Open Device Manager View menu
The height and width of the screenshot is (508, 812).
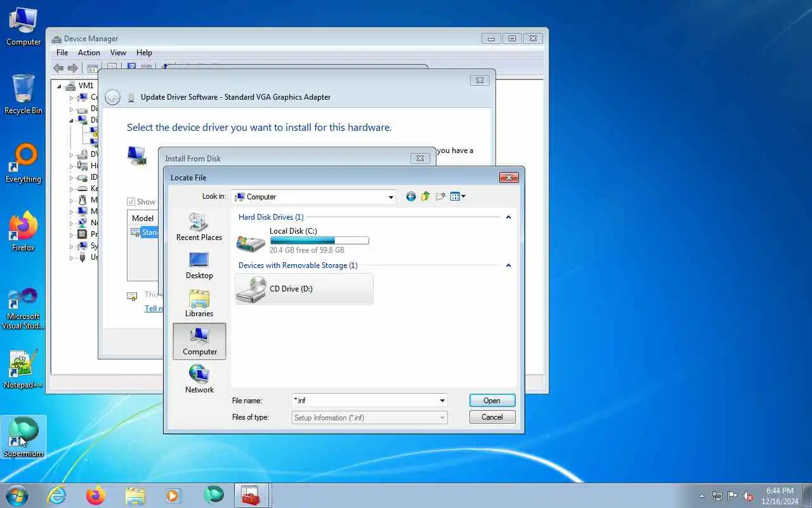point(118,53)
